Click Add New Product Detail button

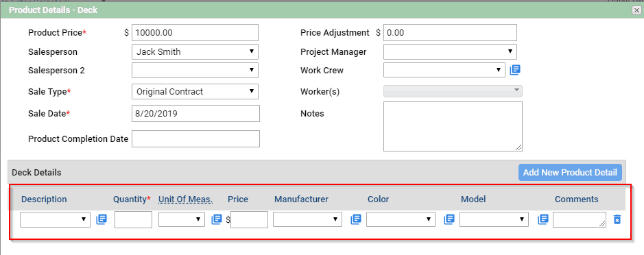coord(570,173)
